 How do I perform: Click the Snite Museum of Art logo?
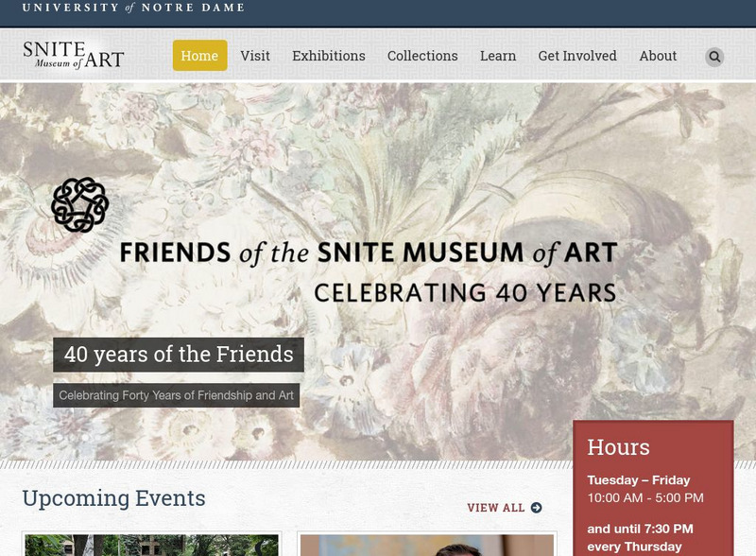74,55
